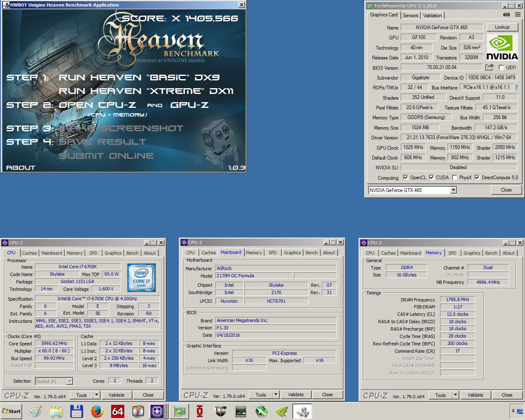Click the NVIDIA logo in GPU-Z
Screen dimensions: 525x420
502,48
